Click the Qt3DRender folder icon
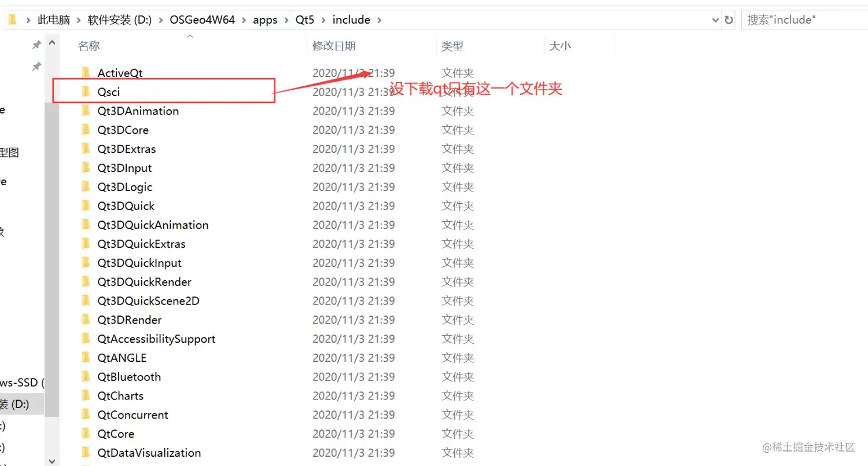Screen dimensions: 868x466 point(86,320)
